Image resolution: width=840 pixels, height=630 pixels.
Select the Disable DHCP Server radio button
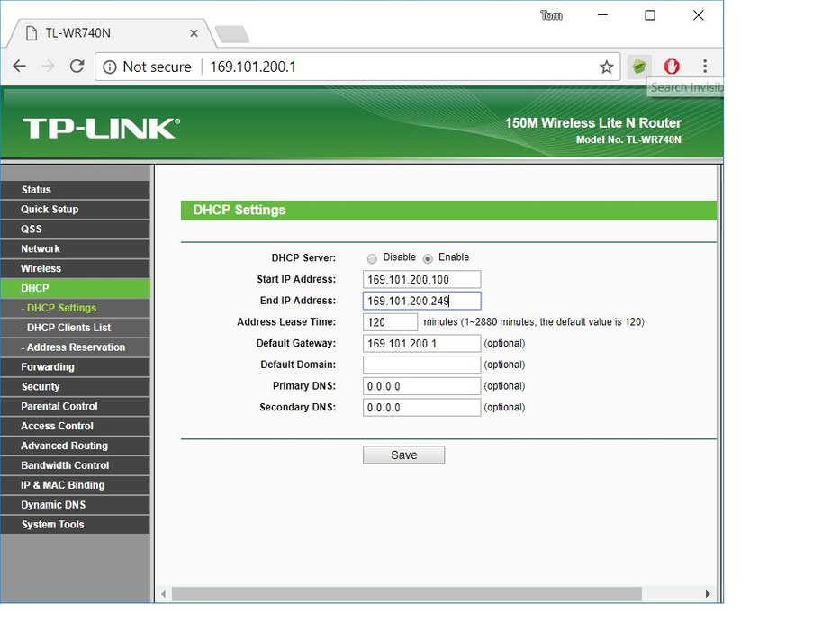[372, 257]
